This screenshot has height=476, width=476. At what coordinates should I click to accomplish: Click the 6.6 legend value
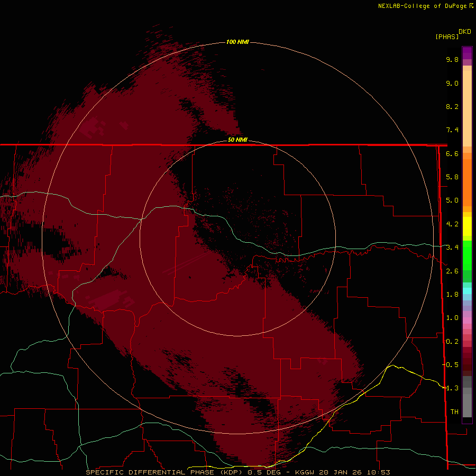pos(452,153)
